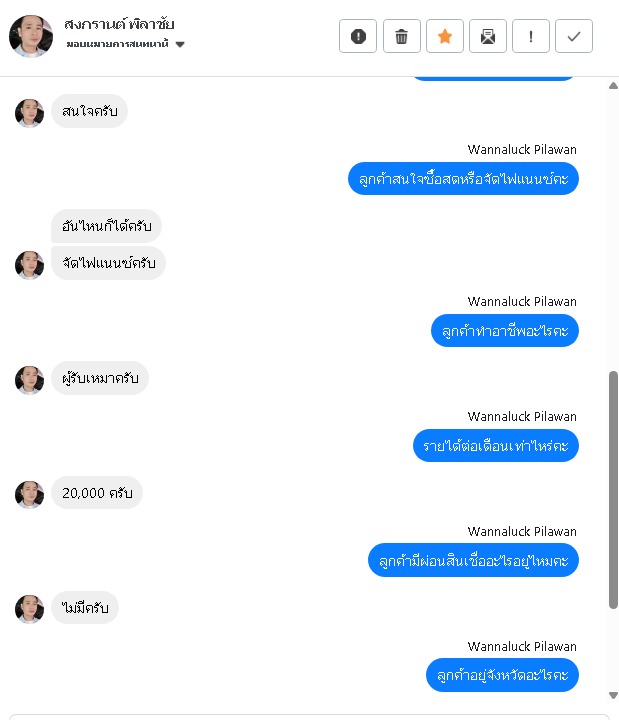The width and height of the screenshot is (619, 720).
Task: Select the 'ผู้รับเหมาครับ' message bubble
Action: (100, 378)
